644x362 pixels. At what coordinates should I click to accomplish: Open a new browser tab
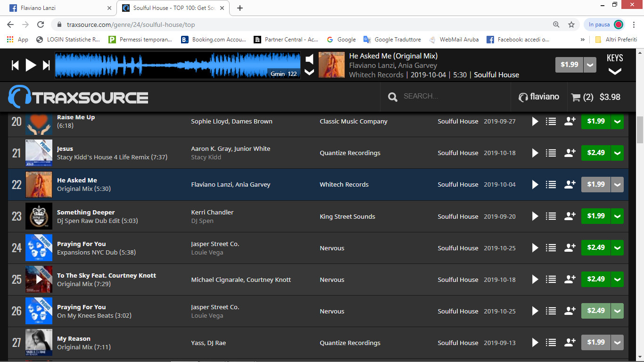pos(240,8)
